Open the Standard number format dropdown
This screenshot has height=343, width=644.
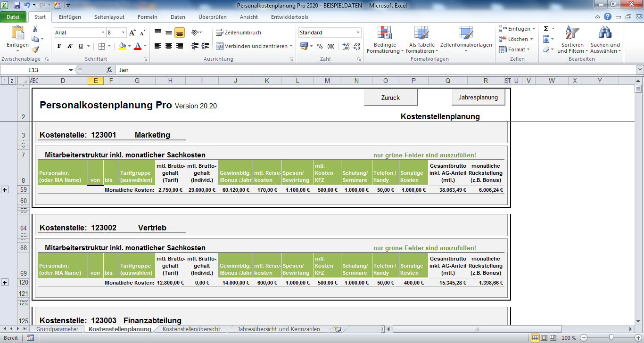358,33
